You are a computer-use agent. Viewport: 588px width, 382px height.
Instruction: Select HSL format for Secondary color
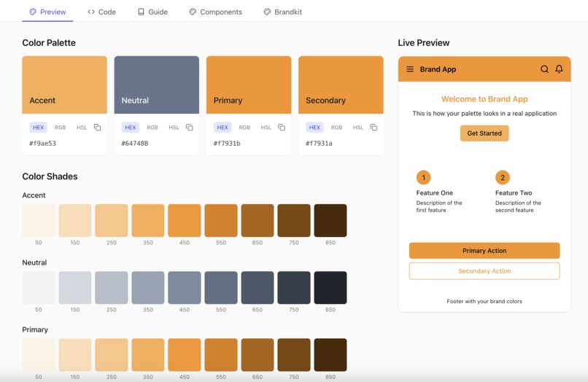click(x=358, y=128)
